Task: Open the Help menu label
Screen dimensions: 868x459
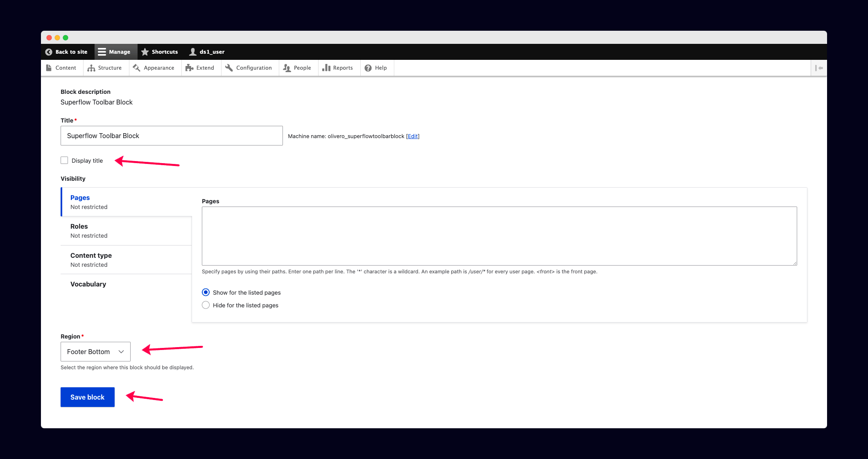Action: click(381, 68)
